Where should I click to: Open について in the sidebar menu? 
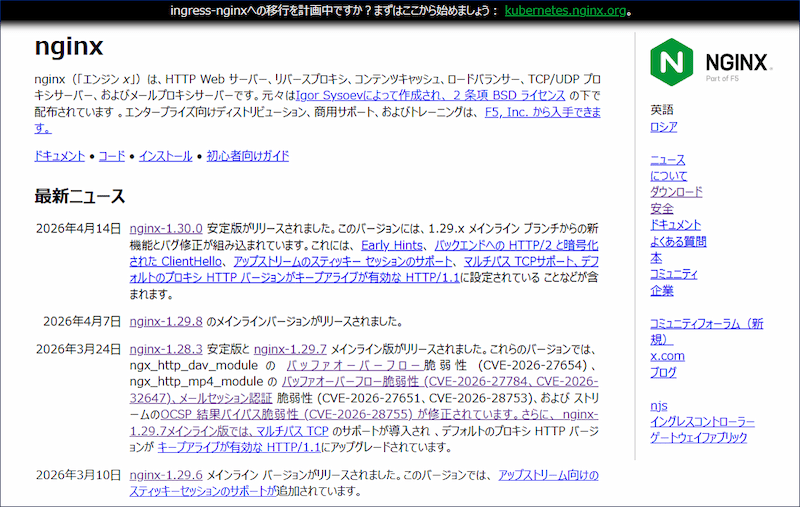pos(668,176)
